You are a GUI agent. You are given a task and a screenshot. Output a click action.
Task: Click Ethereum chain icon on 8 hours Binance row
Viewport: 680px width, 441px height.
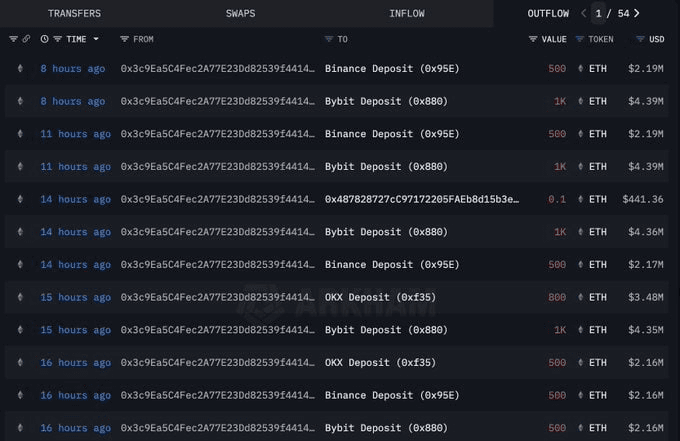tap(20, 68)
